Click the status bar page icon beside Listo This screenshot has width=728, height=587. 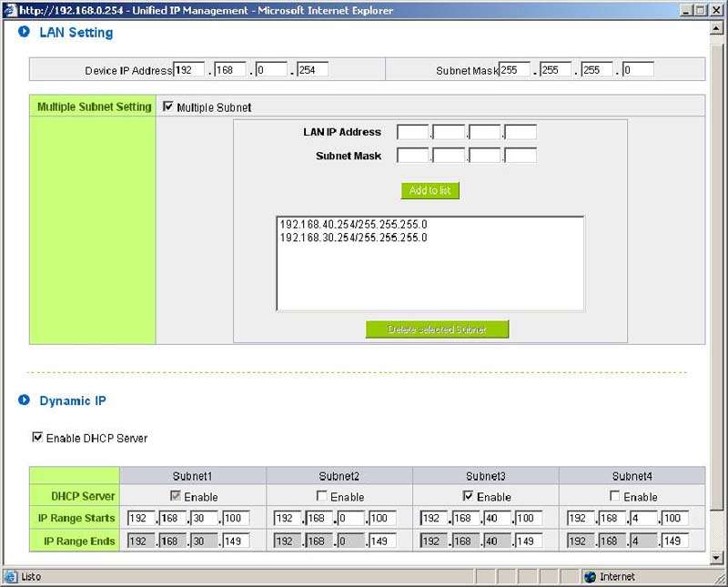click(11, 577)
